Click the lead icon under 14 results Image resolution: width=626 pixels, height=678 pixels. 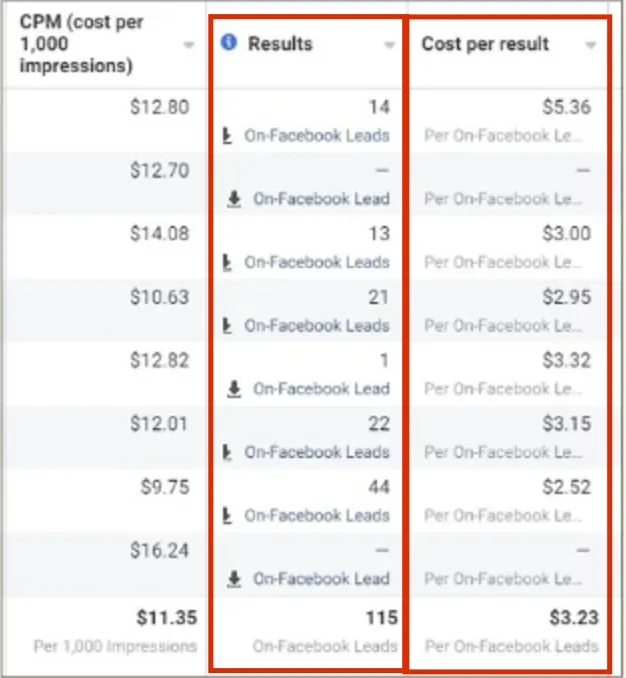point(227,135)
